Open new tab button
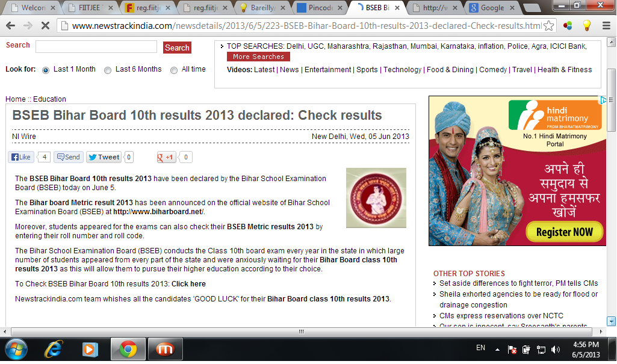The height and width of the screenshot is (364, 617). (532, 7)
